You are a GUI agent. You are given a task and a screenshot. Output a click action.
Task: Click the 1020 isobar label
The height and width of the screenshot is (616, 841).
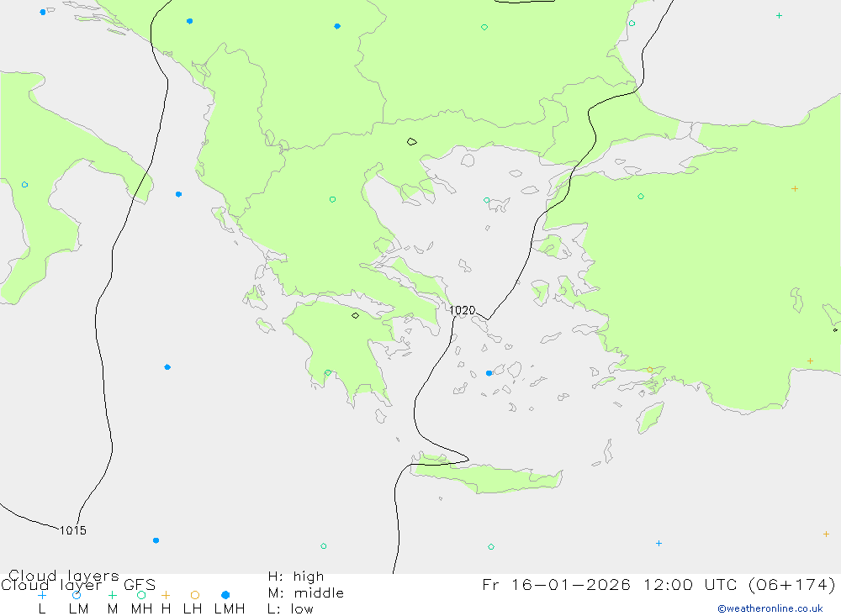click(x=462, y=310)
